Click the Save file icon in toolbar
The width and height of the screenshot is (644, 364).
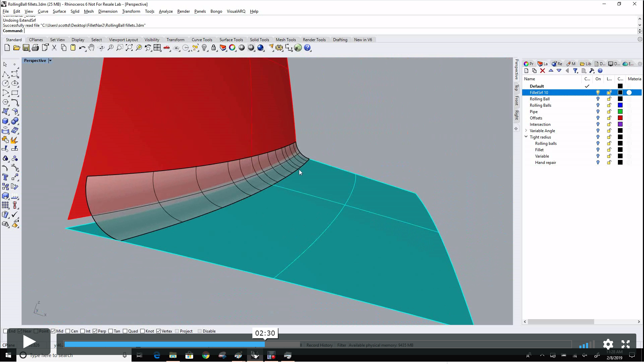click(26, 48)
